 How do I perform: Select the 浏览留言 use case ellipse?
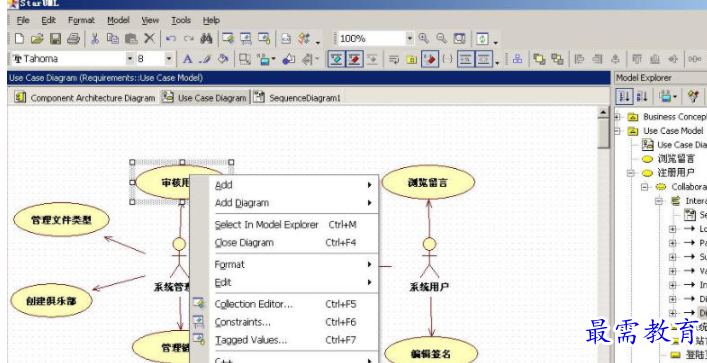(428, 183)
